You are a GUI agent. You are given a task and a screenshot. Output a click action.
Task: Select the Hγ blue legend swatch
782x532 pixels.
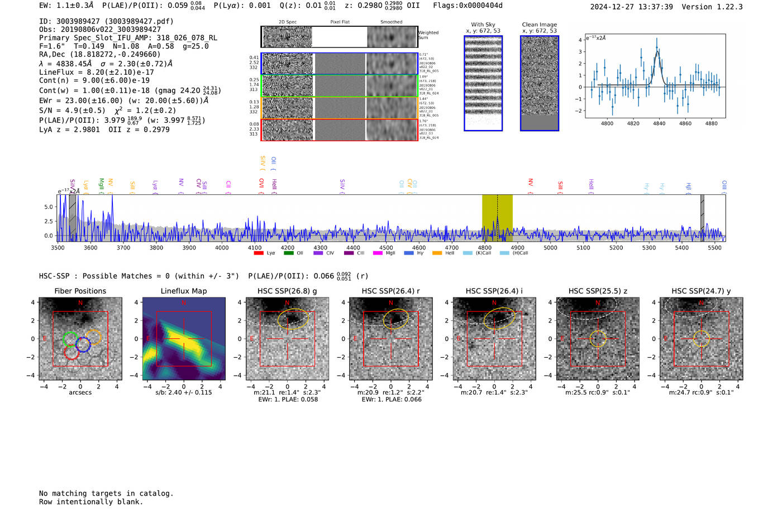click(409, 253)
